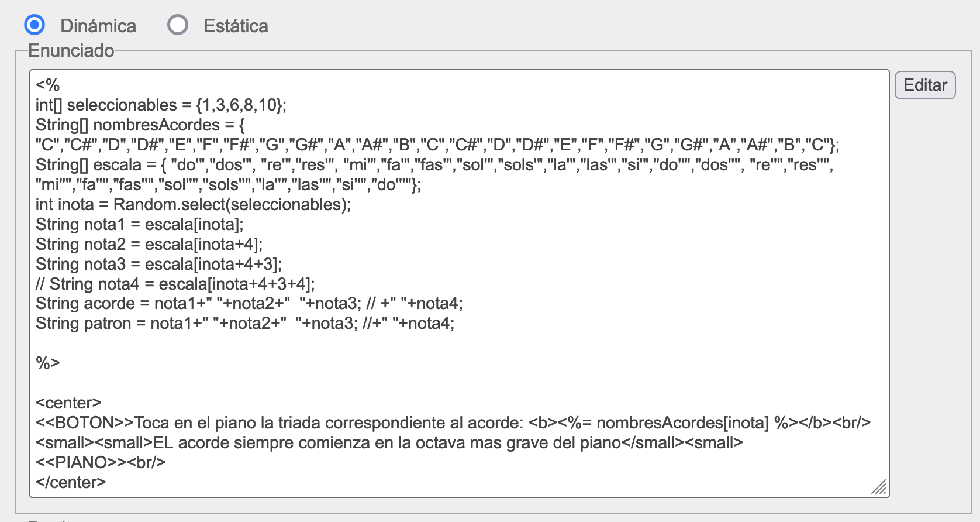Click the closing '%>' scriptlet tag
This screenshot has height=522, width=980.
(48, 363)
